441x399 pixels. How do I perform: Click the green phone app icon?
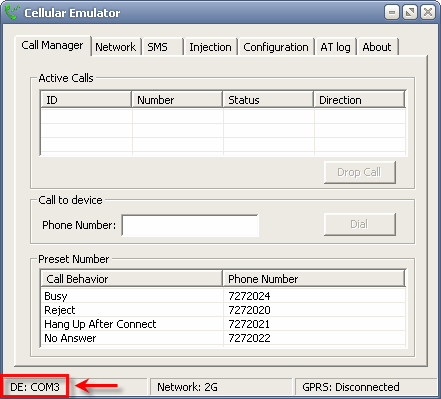click(13, 12)
